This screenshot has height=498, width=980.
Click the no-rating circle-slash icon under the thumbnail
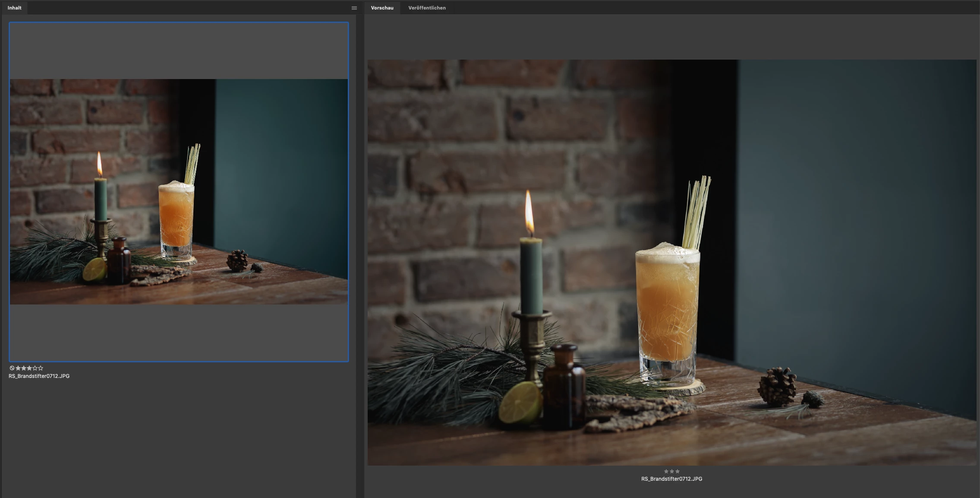(12, 368)
